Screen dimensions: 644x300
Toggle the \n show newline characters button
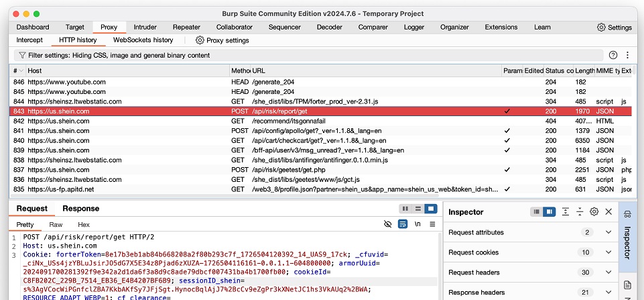417,224
